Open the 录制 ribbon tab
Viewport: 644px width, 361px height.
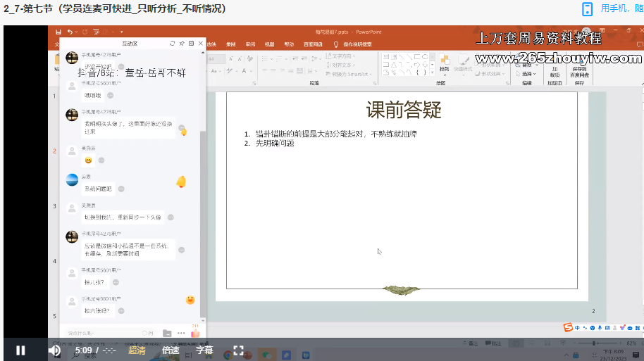click(231, 44)
